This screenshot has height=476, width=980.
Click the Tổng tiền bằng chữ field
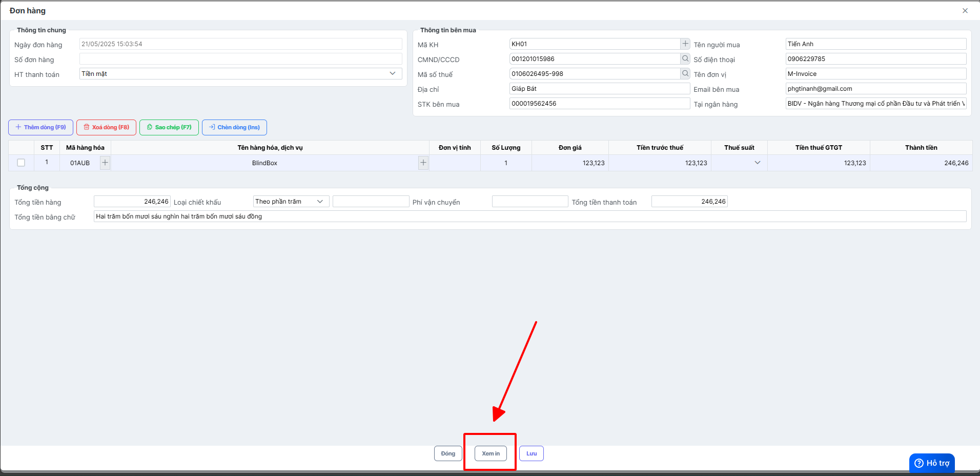(x=530, y=216)
